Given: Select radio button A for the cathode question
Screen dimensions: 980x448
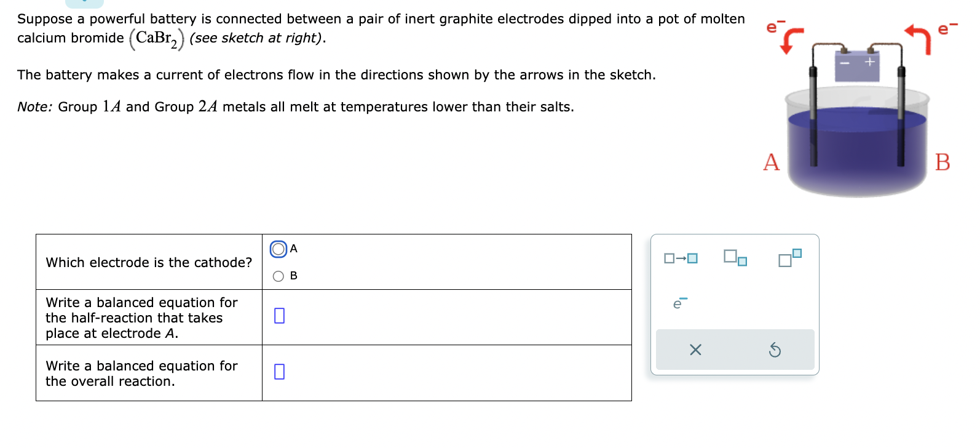Looking at the screenshot, I should [278, 249].
